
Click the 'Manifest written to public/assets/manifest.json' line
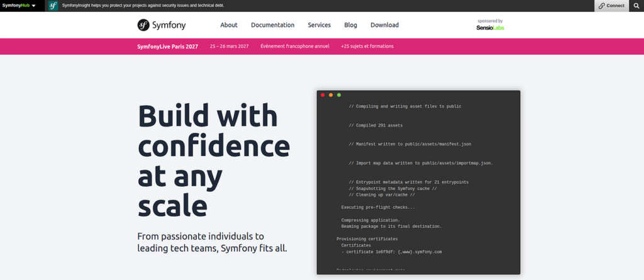(x=410, y=144)
